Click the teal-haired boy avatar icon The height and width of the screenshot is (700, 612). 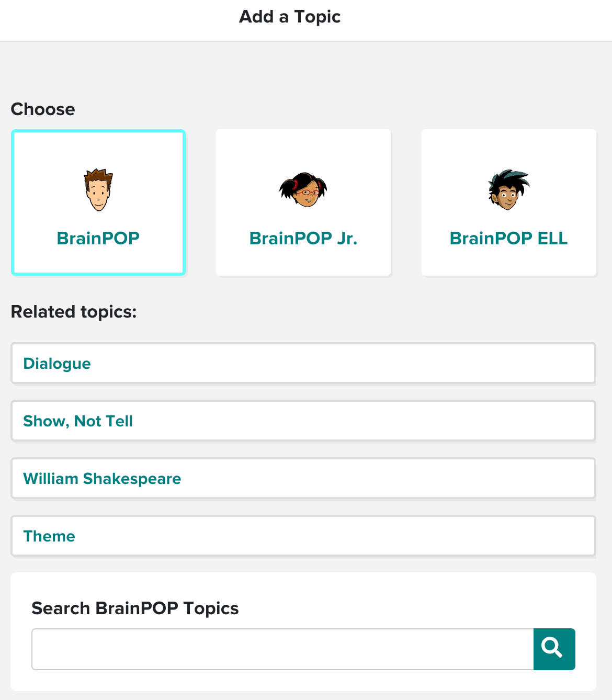[x=508, y=189]
